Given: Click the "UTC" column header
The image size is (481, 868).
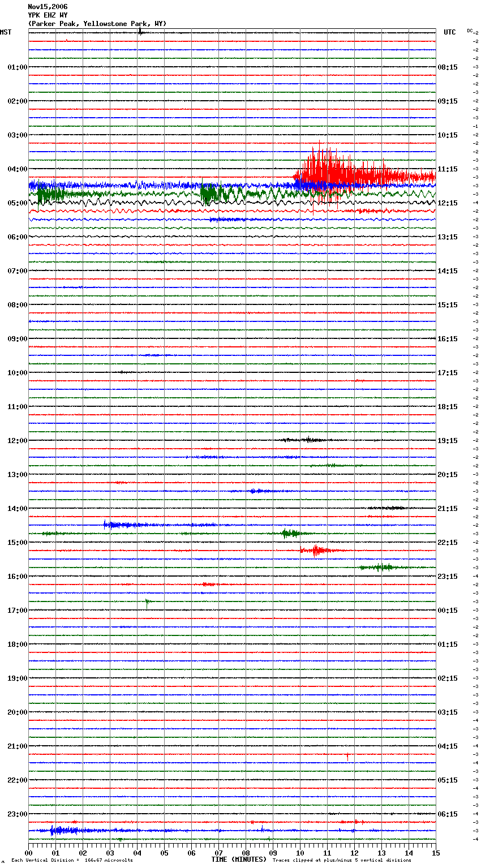Looking at the screenshot, I should (x=450, y=32).
